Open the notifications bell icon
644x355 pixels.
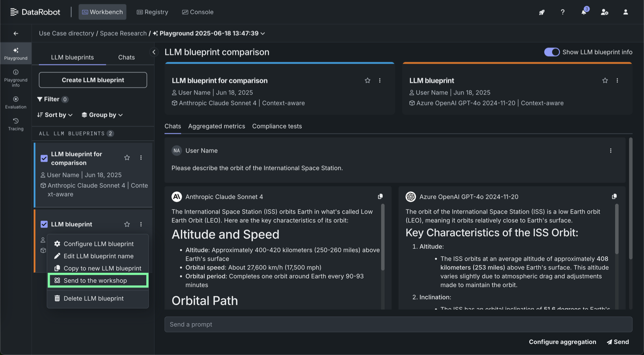tap(583, 12)
